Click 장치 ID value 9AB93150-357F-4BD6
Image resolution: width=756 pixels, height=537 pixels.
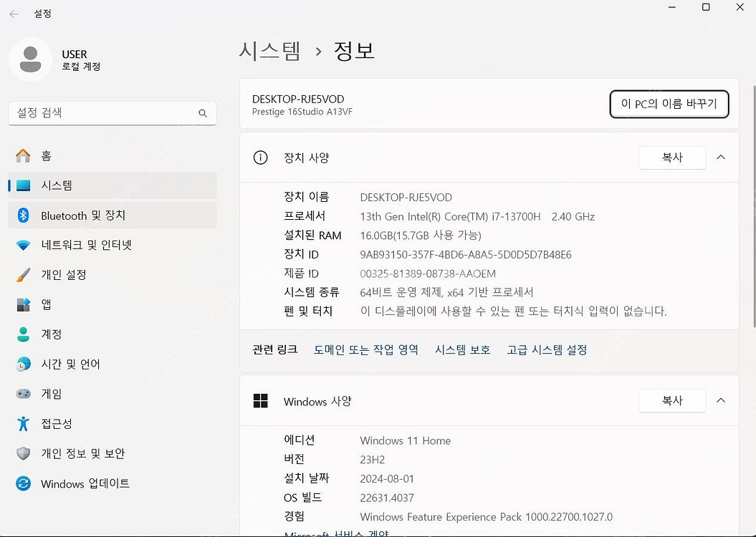466,255
